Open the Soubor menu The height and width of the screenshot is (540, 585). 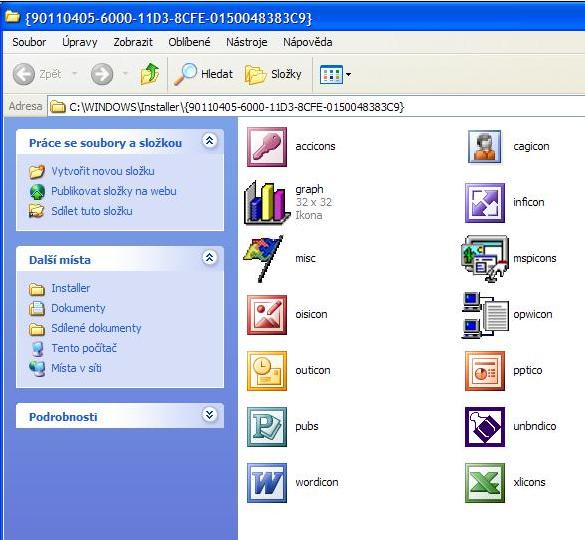pyautogui.click(x=29, y=42)
